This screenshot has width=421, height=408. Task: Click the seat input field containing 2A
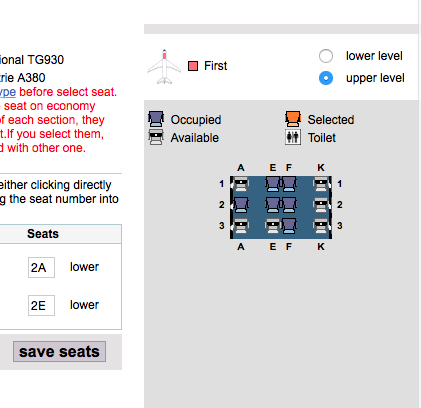click(x=41, y=267)
